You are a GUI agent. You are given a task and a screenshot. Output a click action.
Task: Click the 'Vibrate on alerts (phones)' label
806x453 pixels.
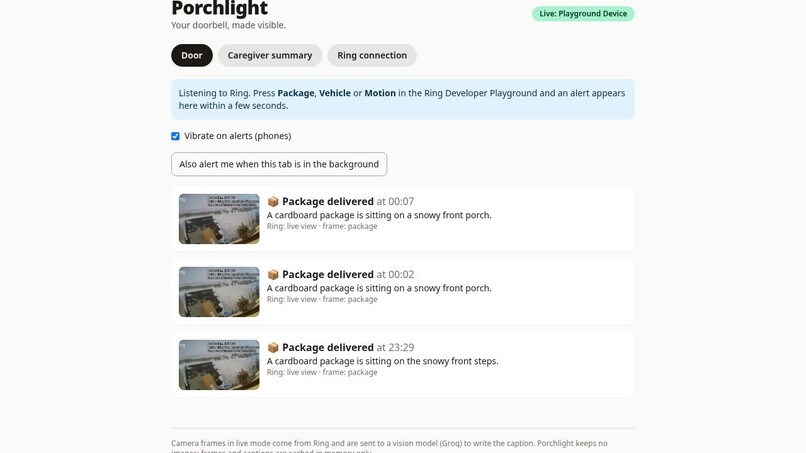click(237, 136)
